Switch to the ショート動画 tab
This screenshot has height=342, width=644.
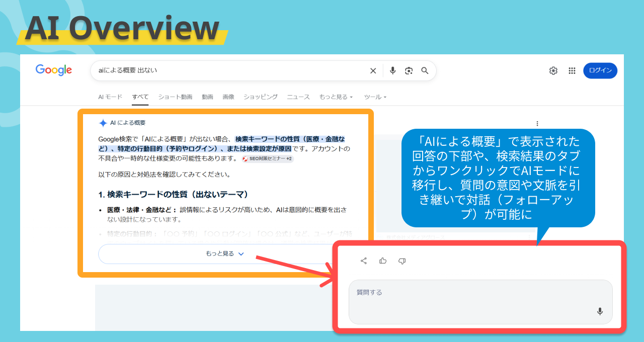175,97
